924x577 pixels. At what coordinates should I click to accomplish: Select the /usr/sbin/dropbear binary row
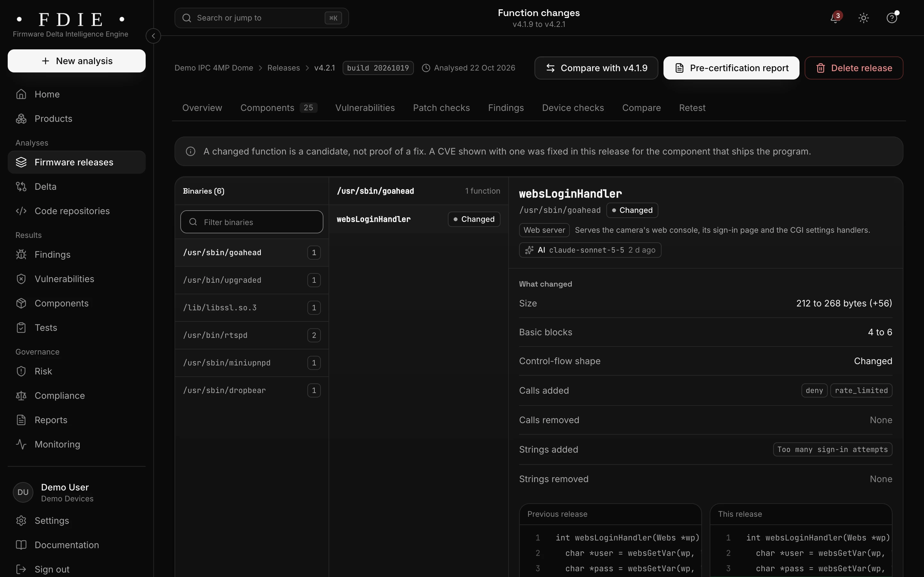(x=252, y=390)
